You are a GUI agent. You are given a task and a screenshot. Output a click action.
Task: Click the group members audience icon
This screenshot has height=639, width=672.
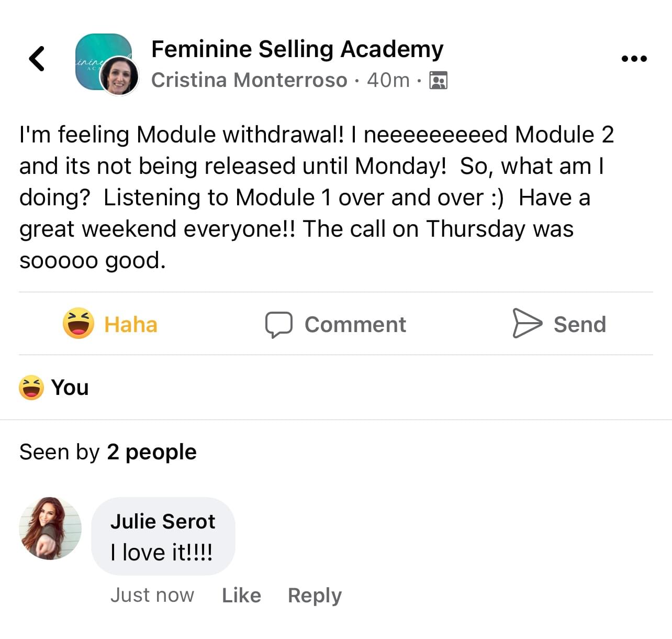438,80
